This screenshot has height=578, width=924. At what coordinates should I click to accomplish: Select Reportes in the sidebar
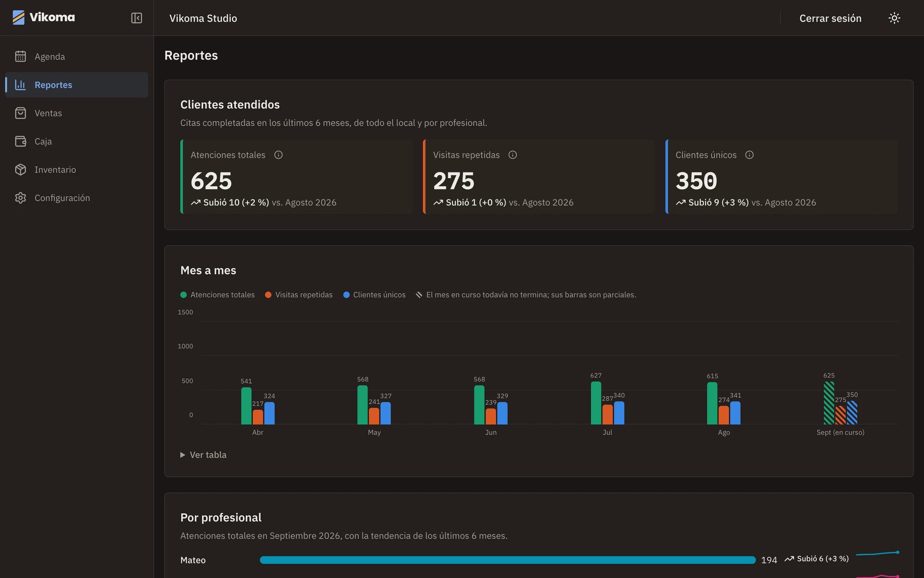point(77,85)
